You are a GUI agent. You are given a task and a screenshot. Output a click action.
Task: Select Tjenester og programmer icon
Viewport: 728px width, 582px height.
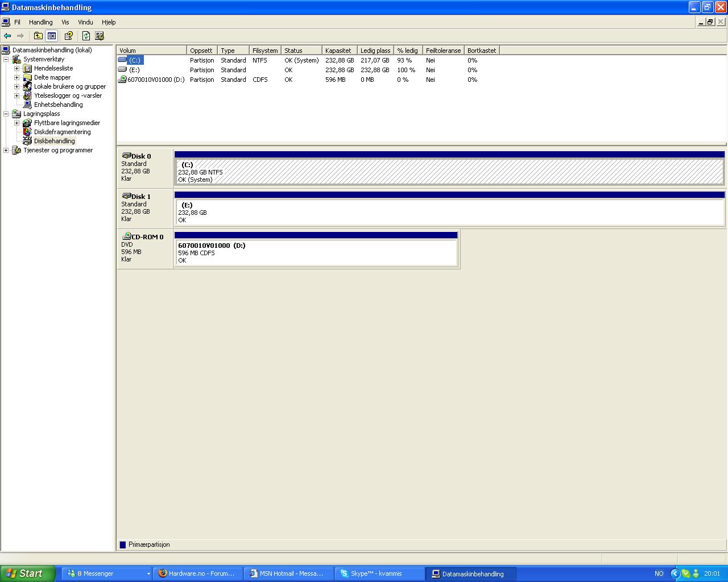point(16,150)
